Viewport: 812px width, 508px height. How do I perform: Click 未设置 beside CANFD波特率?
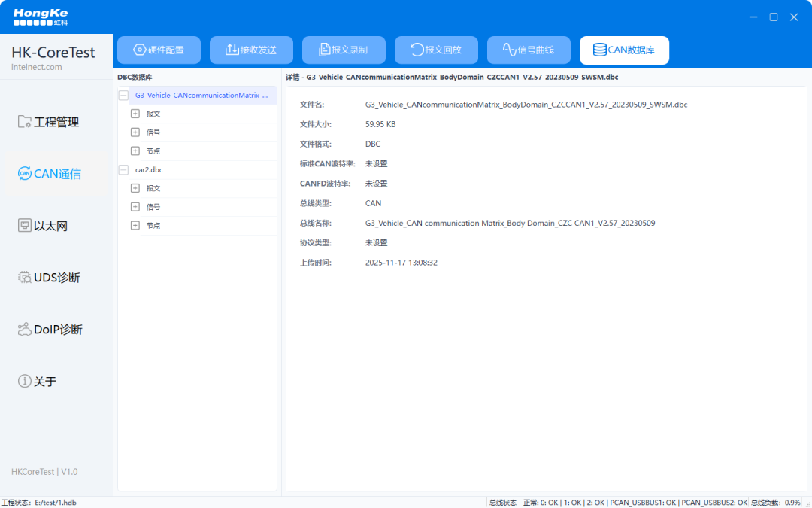pyautogui.click(x=377, y=184)
